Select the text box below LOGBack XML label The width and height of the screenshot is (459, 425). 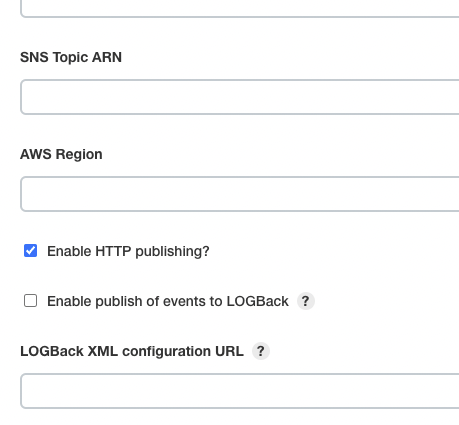tap(240, 391)
